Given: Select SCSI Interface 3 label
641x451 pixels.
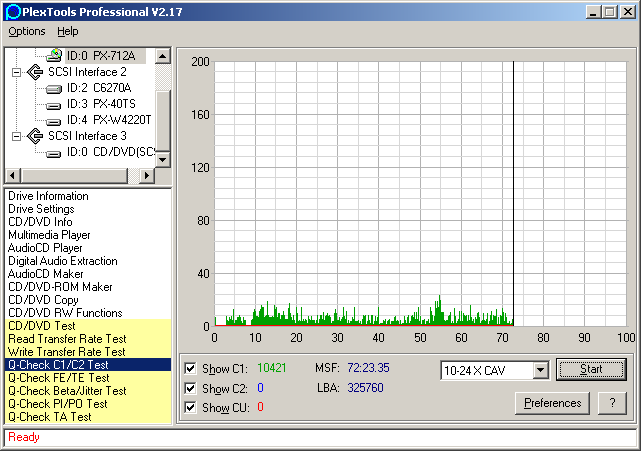Looking at the screenshot, I should click(x=87, y=136).
